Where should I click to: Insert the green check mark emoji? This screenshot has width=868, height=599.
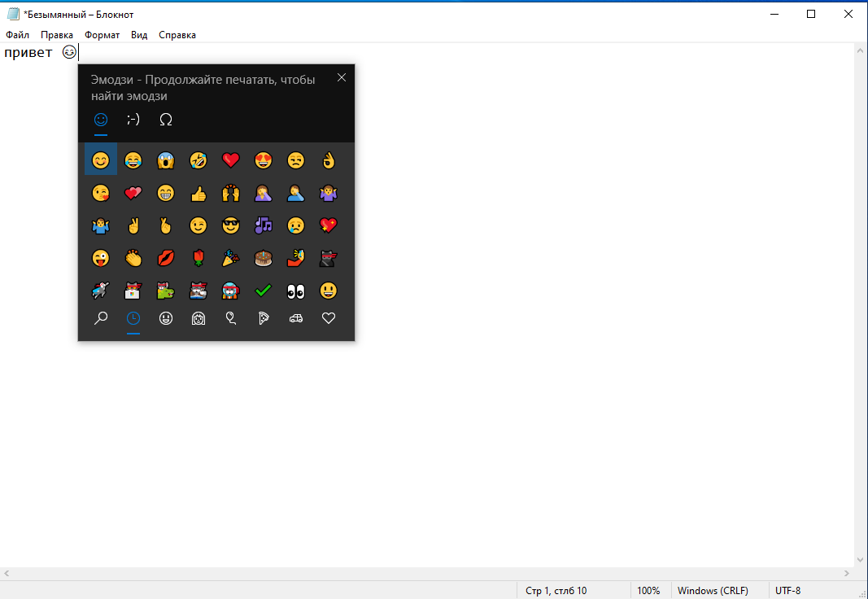point(264,291)
